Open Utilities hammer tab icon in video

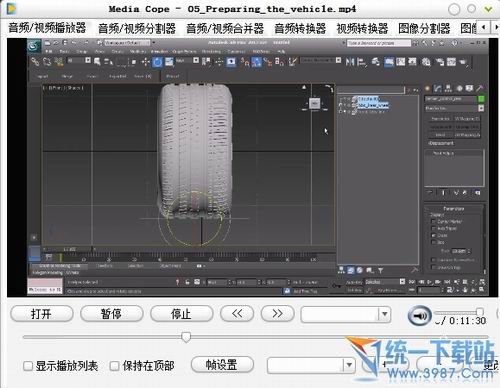pyautogui.click(x=479, y=88)
